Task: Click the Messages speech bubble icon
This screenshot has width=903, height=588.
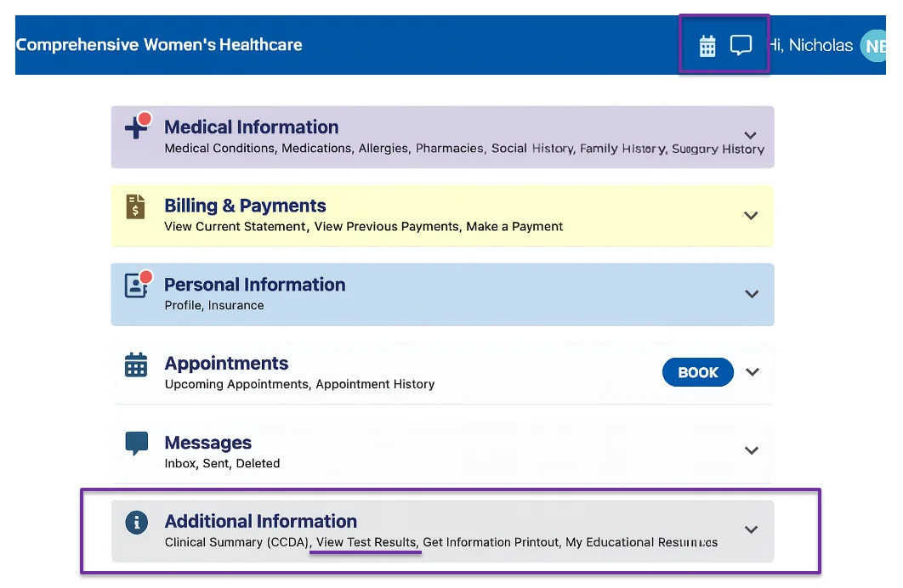Action: 136,443
